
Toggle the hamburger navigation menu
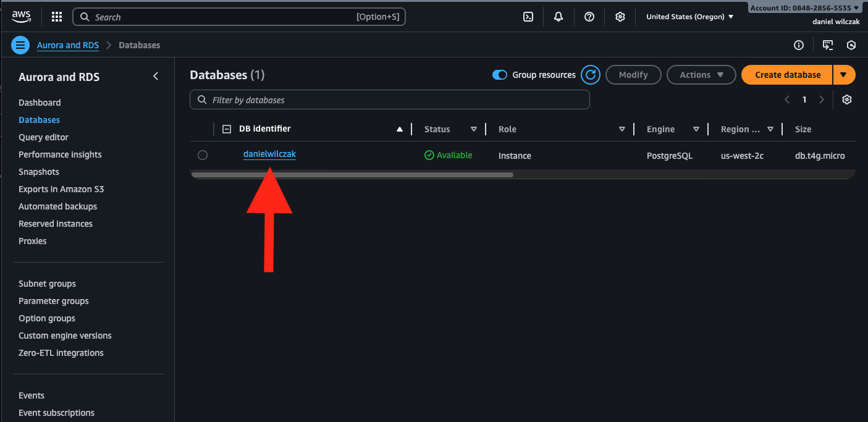[x=20, y=45]
